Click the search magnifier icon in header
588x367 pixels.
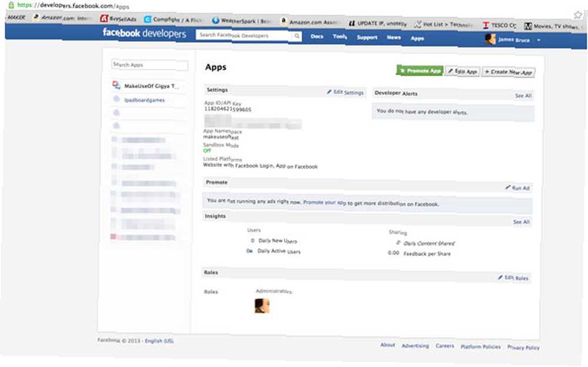pos(296,36)
